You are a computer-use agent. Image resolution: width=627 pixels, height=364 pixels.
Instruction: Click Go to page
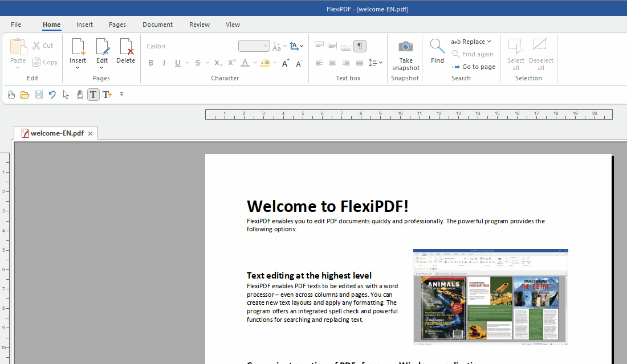pos(473,67)
